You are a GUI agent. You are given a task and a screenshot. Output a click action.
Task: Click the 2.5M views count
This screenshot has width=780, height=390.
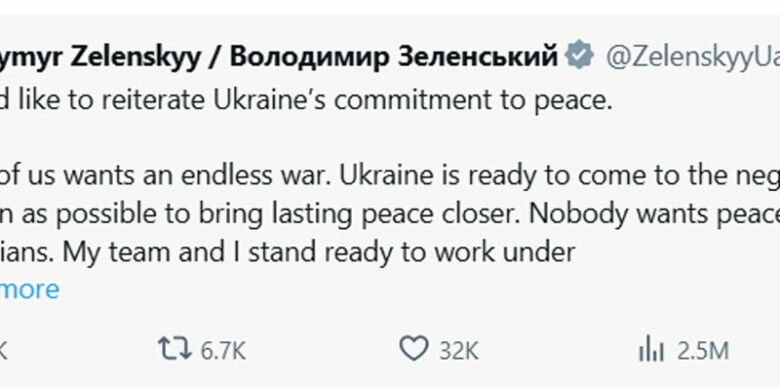703,351
